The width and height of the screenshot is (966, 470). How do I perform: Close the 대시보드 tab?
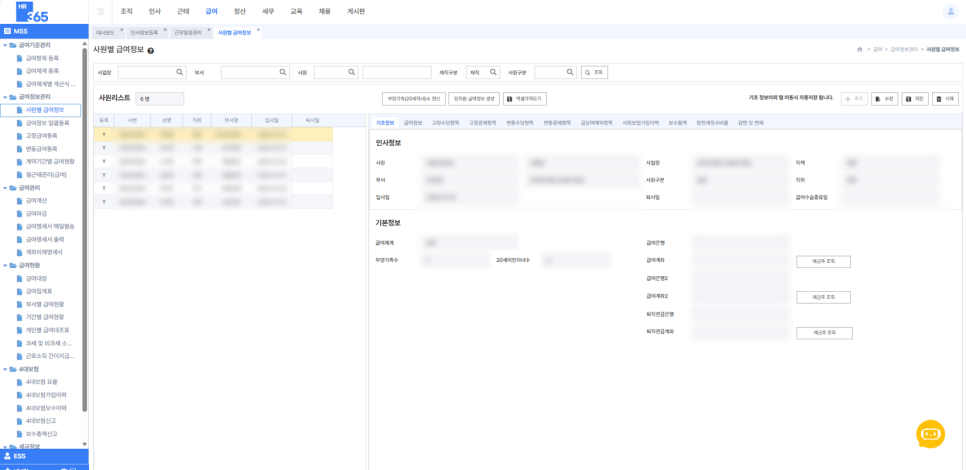(x=121, y=30)
